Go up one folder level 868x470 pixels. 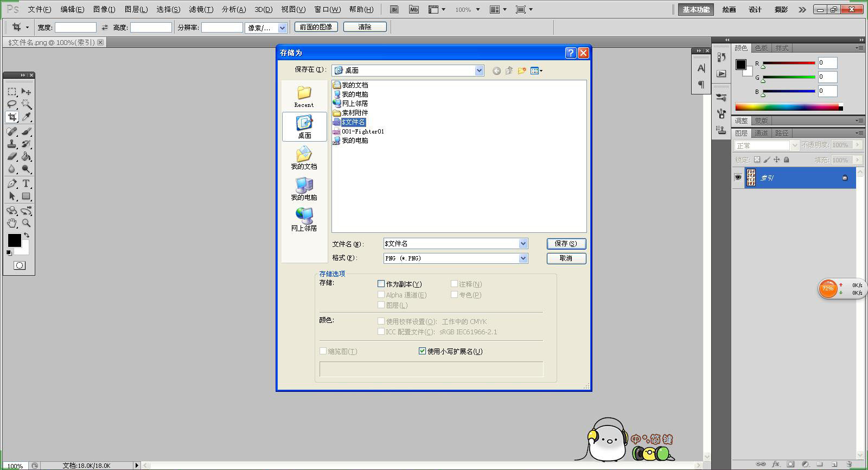[509, 71]
